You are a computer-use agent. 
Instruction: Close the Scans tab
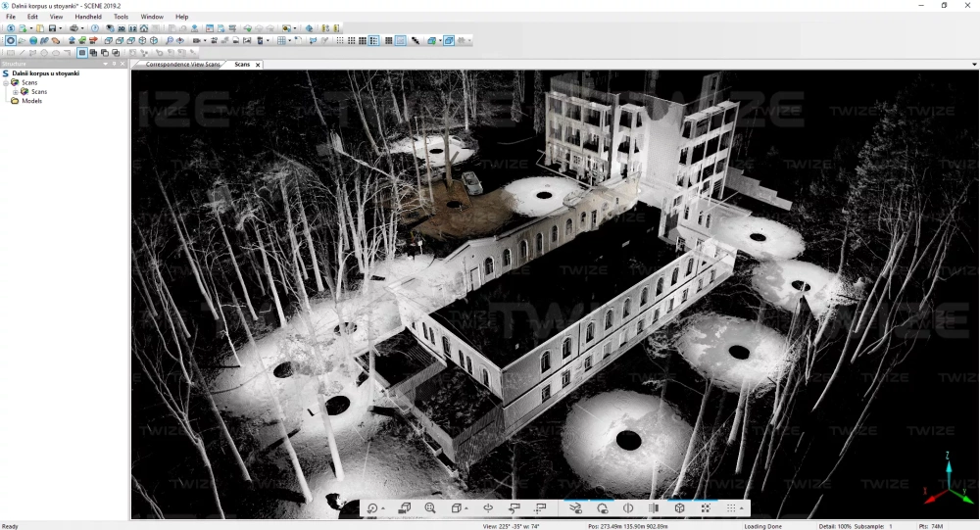point(258,65)
